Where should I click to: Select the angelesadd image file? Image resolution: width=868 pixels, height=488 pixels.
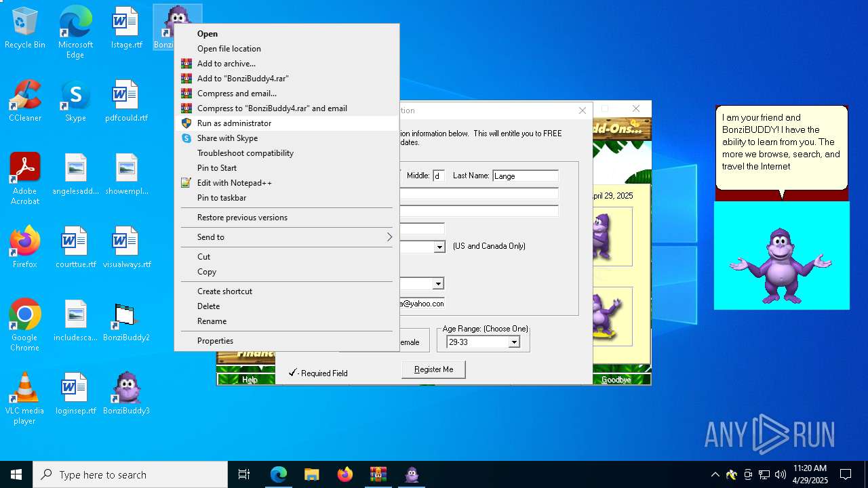click(75, 175)
